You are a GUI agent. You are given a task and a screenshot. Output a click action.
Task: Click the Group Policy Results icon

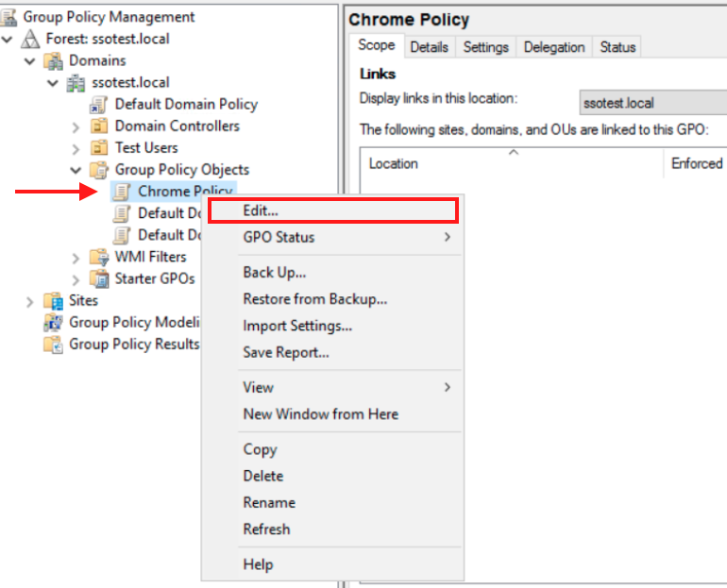(53, 344)
